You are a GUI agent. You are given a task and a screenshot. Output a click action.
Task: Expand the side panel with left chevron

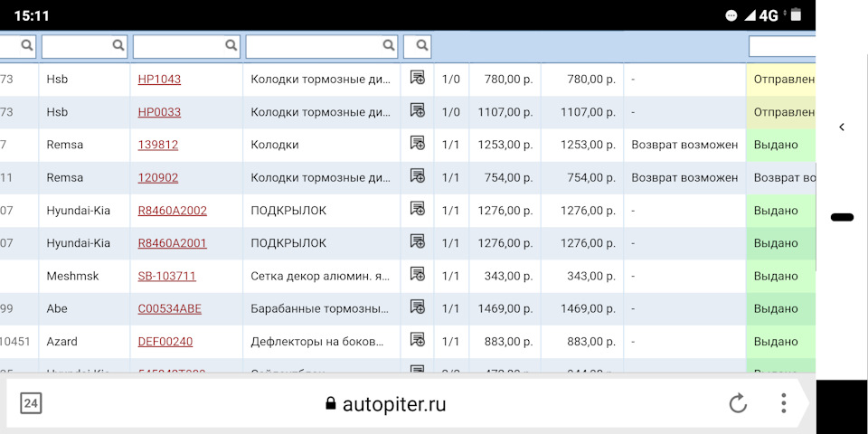point(842,127)
